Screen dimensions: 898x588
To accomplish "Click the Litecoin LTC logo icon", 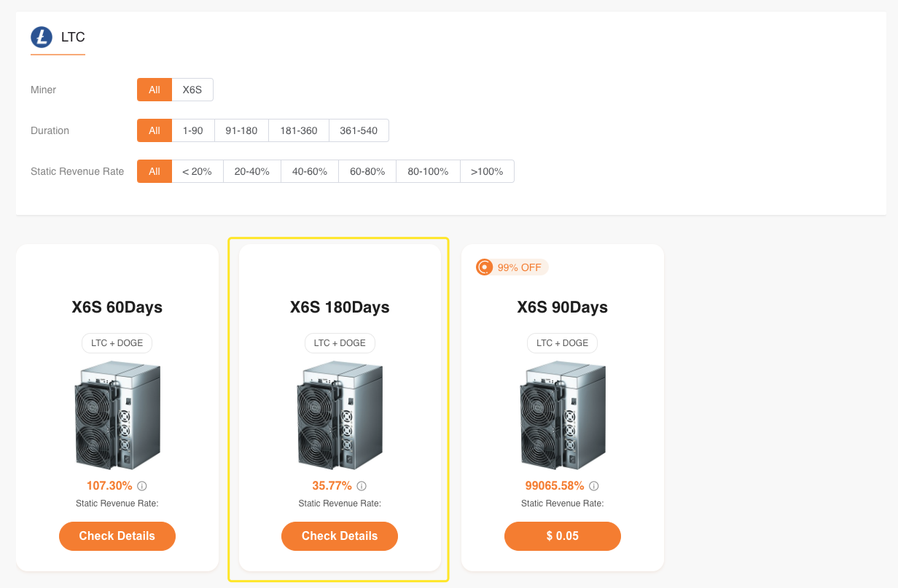I will point(42,37).
